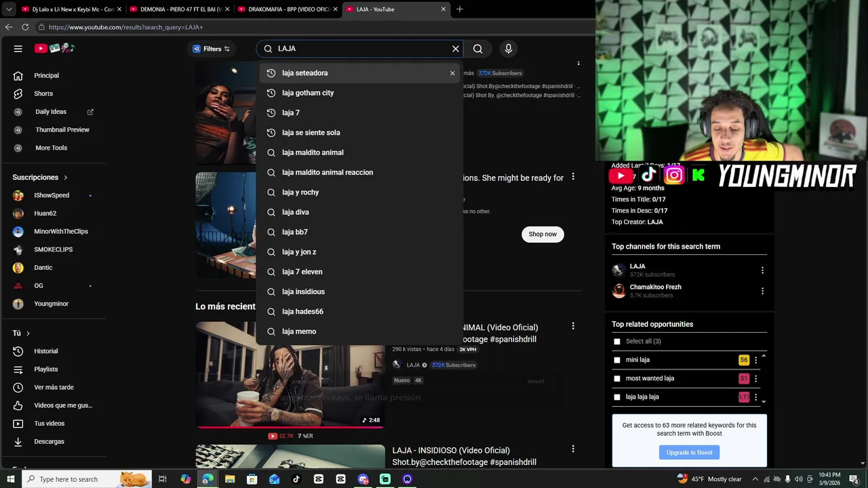
Task: Open Youngminor subscription channel
Action: 51,304
